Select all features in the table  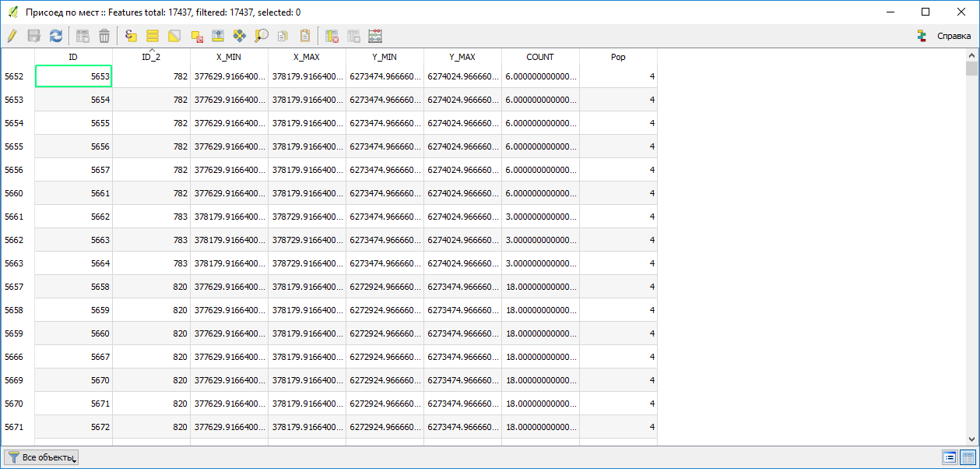(153, 36)
